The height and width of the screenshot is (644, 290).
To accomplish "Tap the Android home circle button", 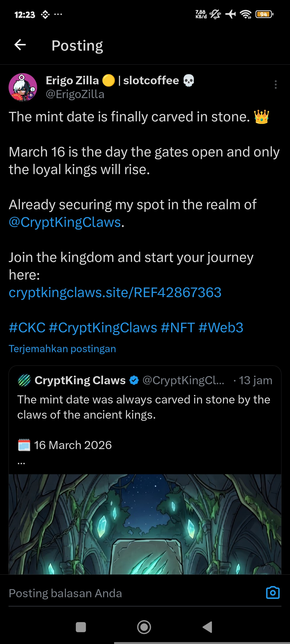I will click(144, 627).
